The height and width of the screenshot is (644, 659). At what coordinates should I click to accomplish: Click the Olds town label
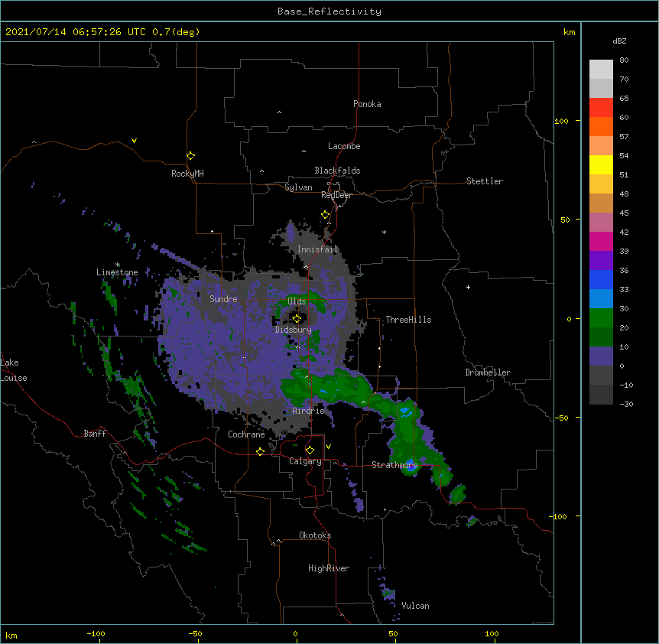tap(297, 301)
